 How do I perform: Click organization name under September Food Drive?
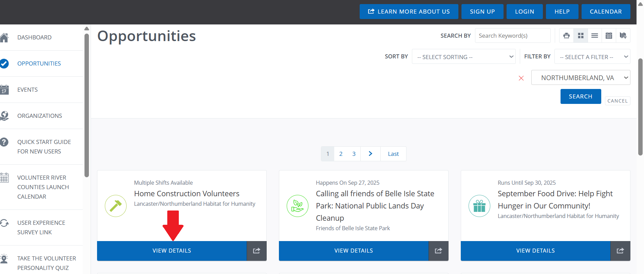(558, 216)
